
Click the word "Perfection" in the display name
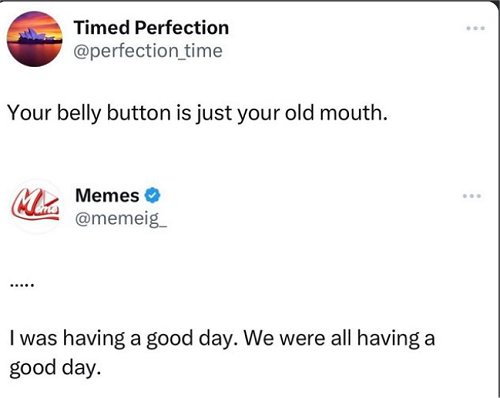coord(182,27)
